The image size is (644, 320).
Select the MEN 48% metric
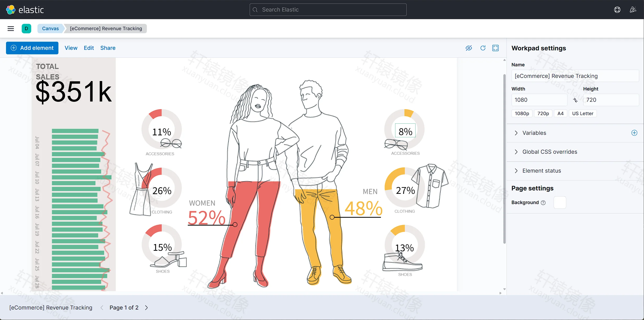pos(364,202)
